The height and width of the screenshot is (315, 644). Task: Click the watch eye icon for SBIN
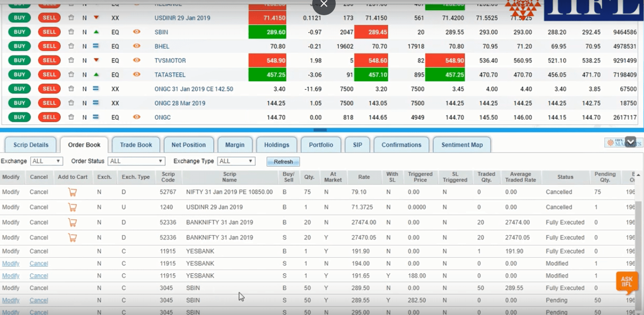point(137,31)
